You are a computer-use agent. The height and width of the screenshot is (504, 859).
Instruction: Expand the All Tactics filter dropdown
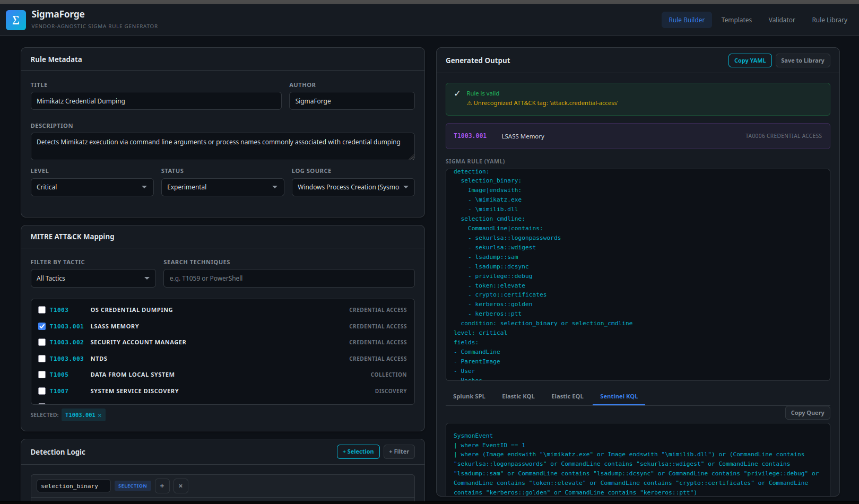93,279
